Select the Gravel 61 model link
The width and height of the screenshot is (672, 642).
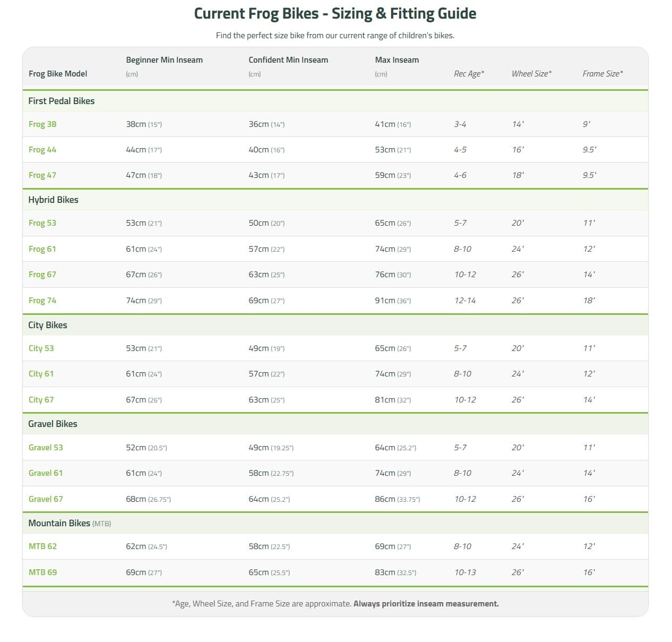pyautogui.click(x=46, y=473)
